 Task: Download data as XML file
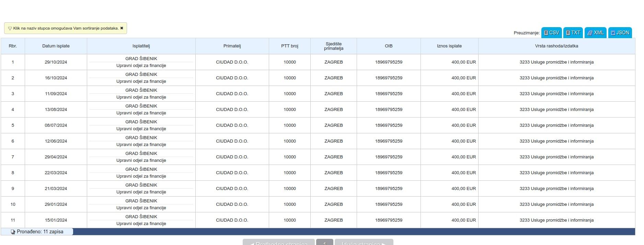point(595,33)
